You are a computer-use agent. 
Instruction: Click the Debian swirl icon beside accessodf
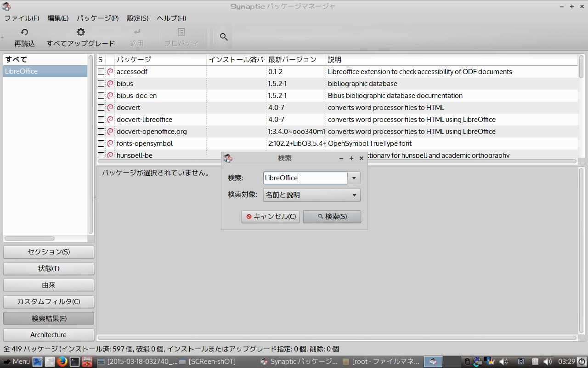[x=110, y=72]
